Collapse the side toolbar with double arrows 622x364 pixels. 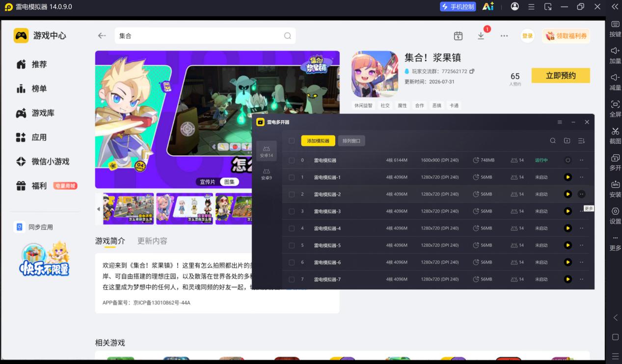pyautogui.click(x=615, y=6)
